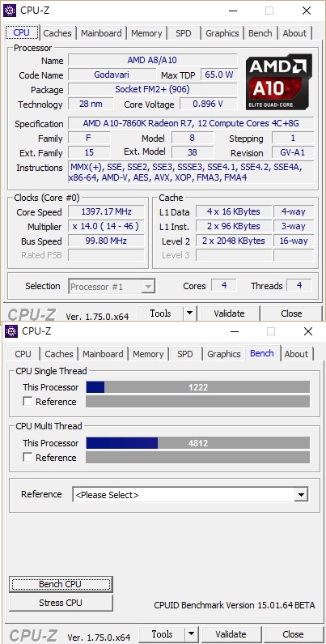This screenshot has width=326, height=644.
Task: Enable the Multi Thread Reference checkbox
Action: pos(28,457)
